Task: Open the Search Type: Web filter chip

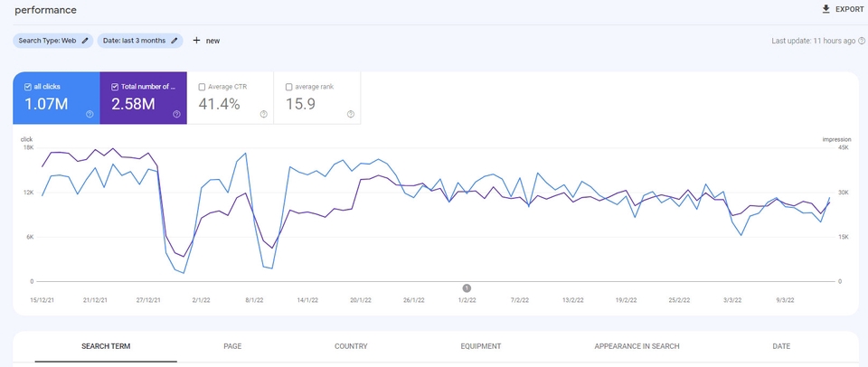Action: pyautogui.click(x=47, y=41)
